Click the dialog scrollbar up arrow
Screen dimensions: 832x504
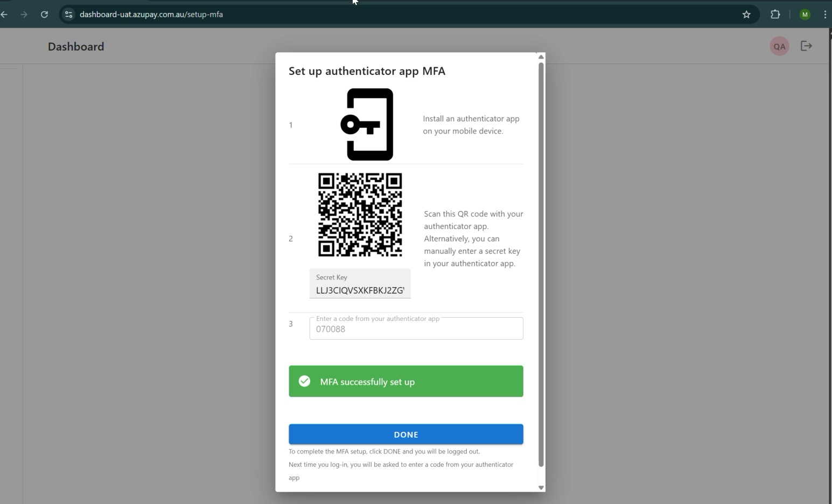click(x=541, y=57)
